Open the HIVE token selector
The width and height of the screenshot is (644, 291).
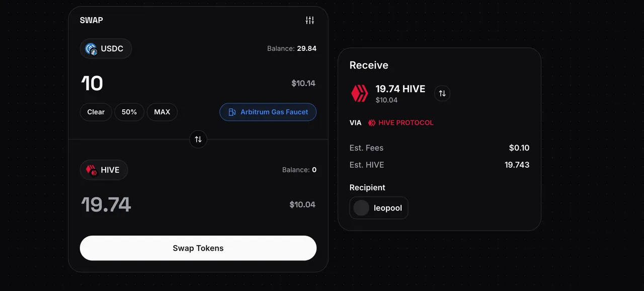[104, 170]
